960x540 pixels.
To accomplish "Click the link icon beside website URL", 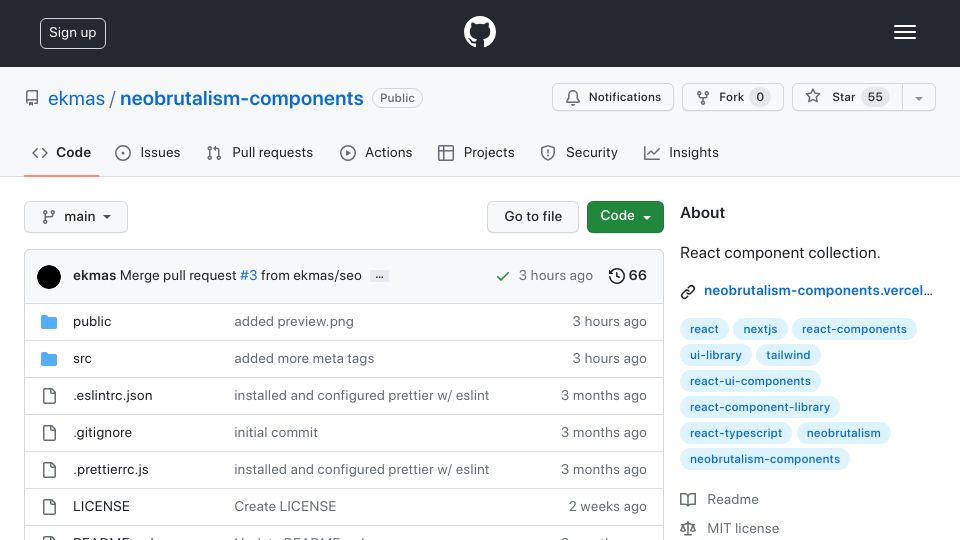I will (688, 292).
